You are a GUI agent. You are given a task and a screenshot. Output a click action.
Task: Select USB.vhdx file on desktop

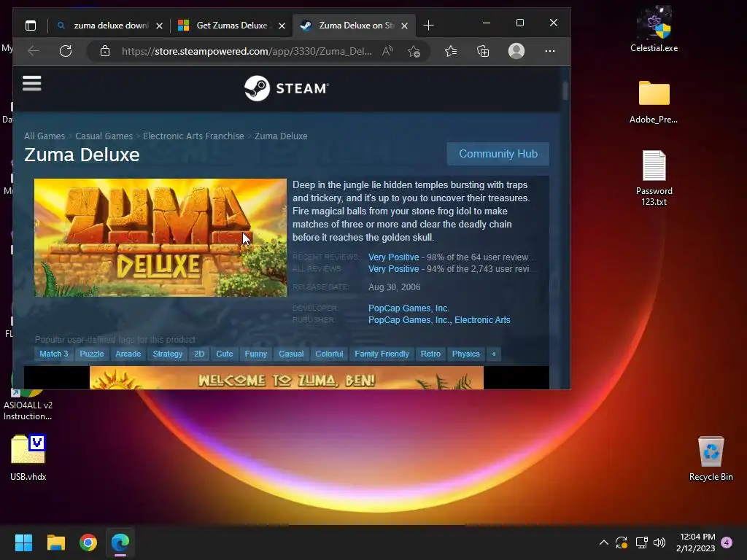[28, 457]
